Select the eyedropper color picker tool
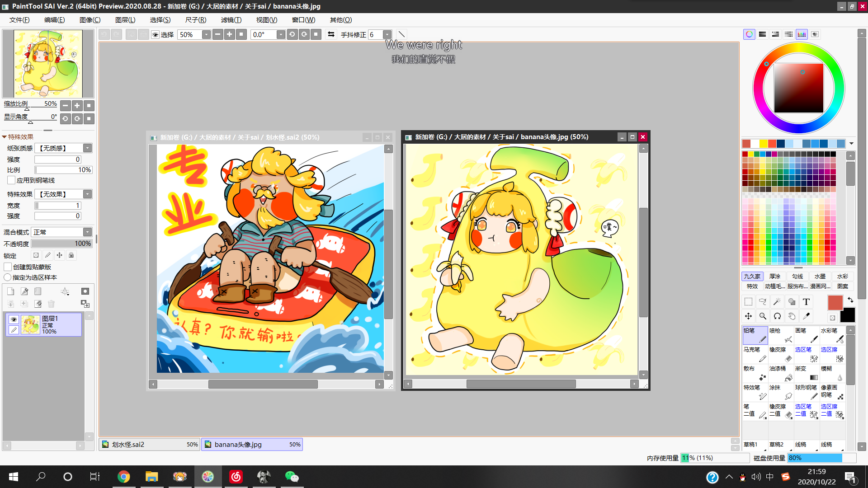 [807, 316]
